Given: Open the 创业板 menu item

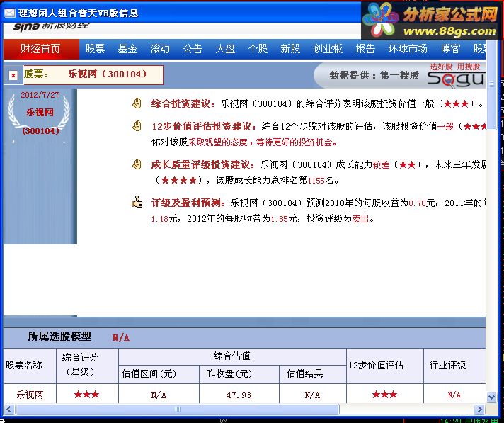Looking at the screenshot, I should click(x=328, y=49).
